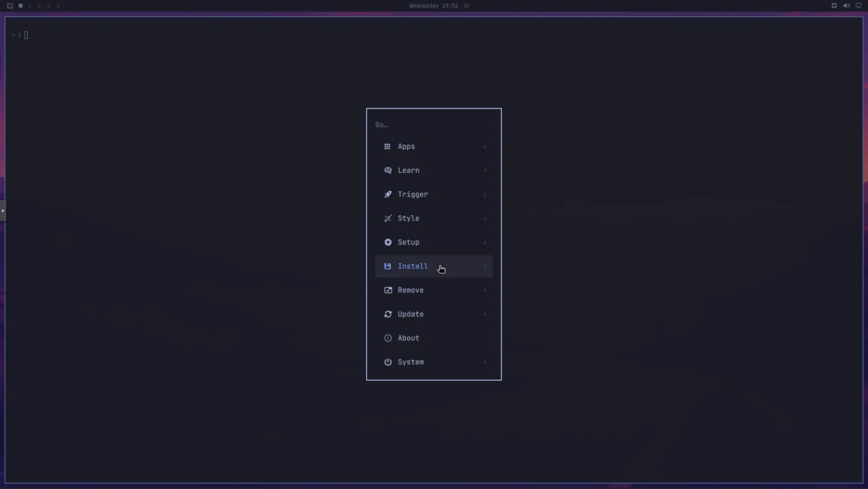Choose the Remove menu entry
Viewport: 868px width, 489px height.
click(x=434, y=290)
